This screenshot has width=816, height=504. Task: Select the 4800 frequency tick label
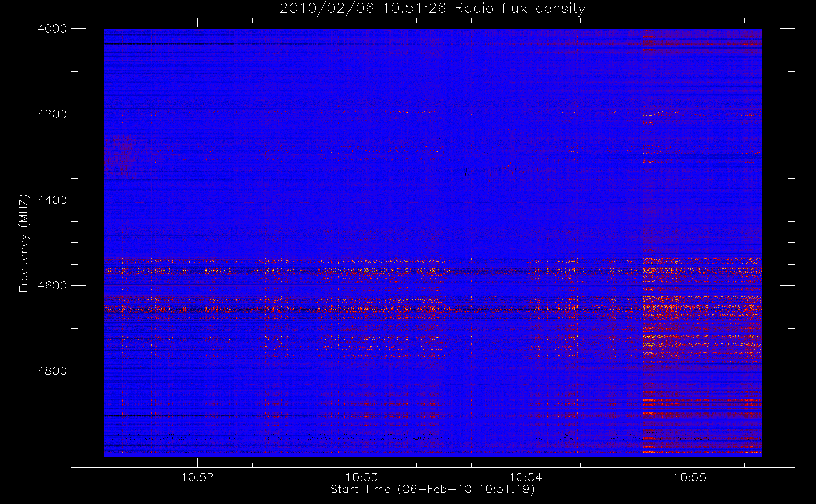pyautogui.click(x=52, y=371)
